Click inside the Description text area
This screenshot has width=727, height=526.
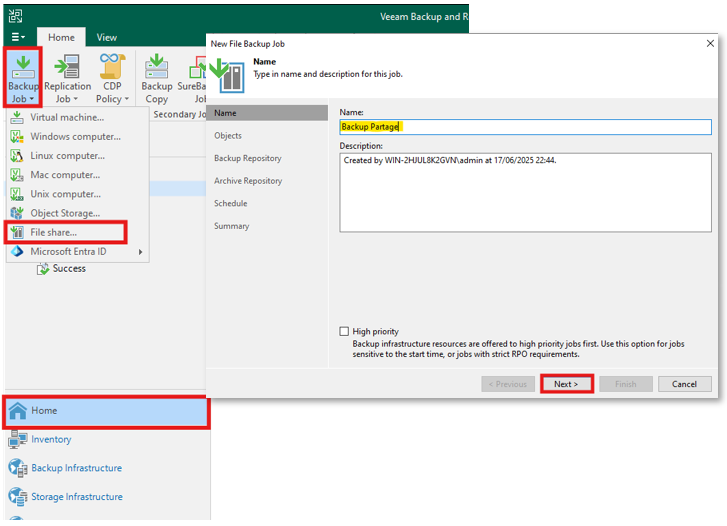[525, 190]
